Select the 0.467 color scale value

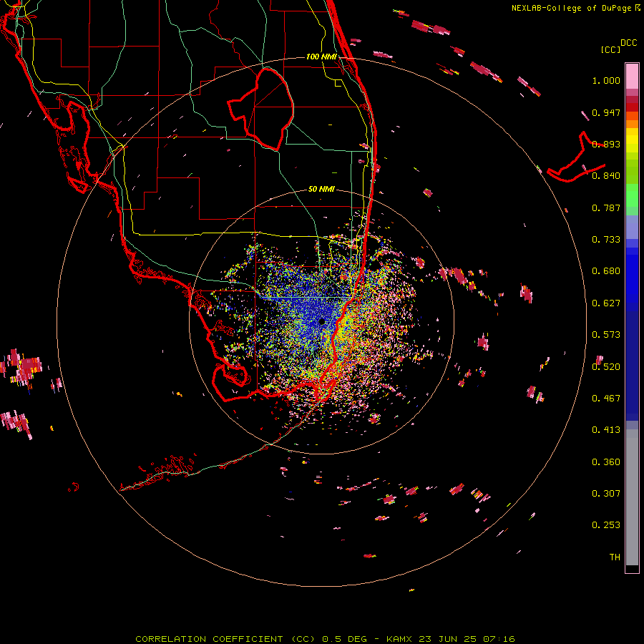pyautogui.click(x=606, y=399)
